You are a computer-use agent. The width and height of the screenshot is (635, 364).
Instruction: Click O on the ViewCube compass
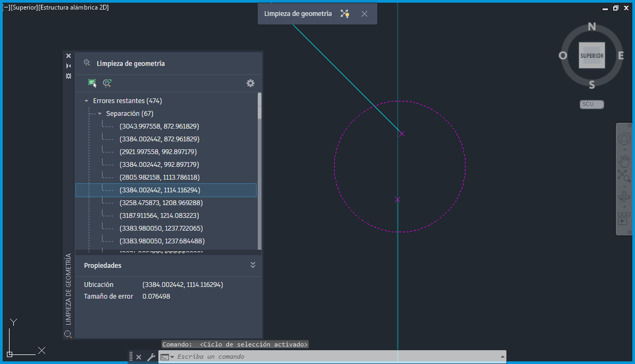point(563,55)
